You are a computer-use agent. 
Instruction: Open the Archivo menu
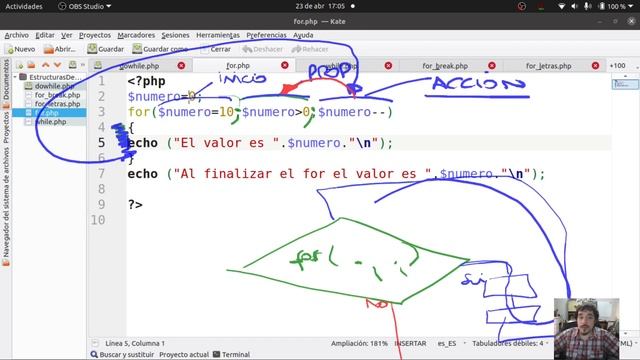click(17, 35)
